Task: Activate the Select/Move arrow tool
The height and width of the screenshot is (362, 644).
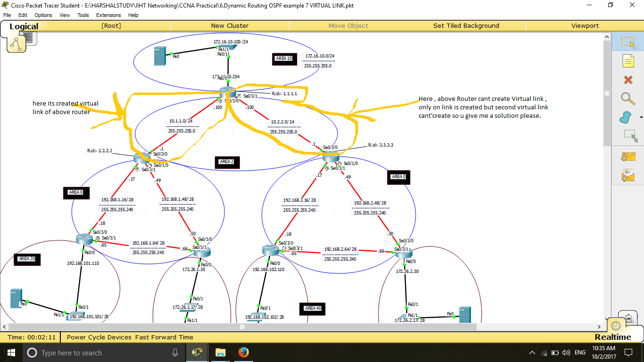Action: [x=628, y=42]
